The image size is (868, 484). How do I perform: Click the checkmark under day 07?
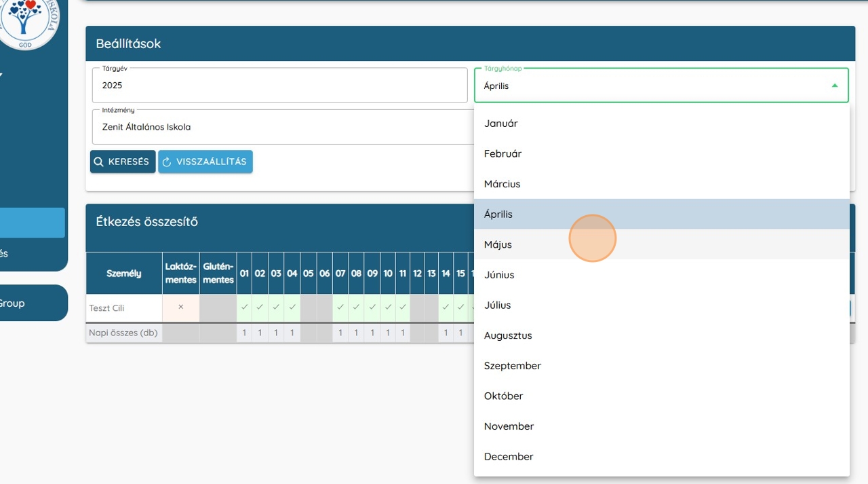pos(340,307)
